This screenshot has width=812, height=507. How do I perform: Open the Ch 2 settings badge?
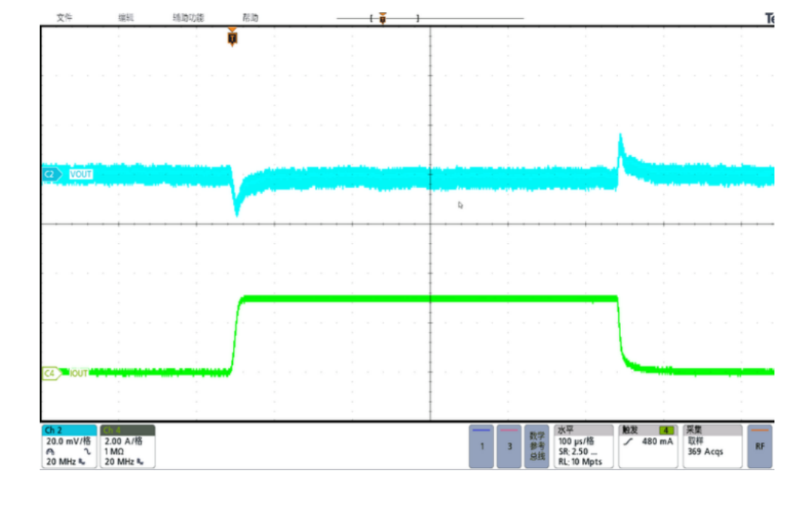(69, 446)
